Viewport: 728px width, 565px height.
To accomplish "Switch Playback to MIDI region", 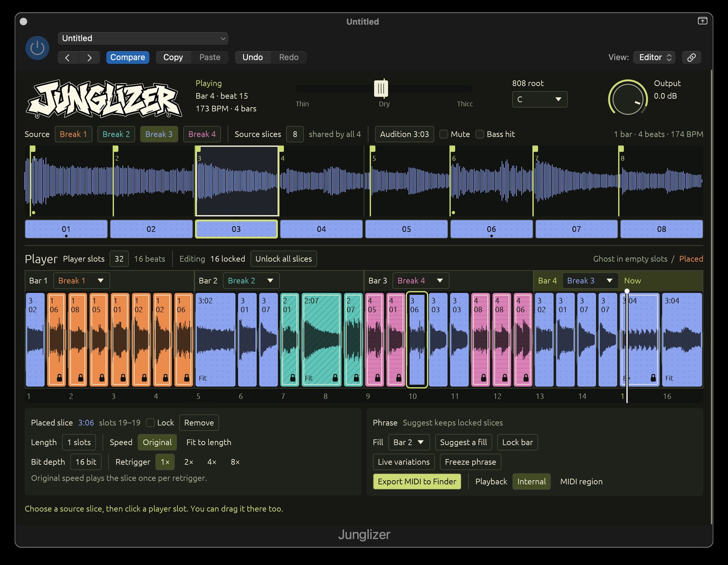I will [x=581, y=481].
